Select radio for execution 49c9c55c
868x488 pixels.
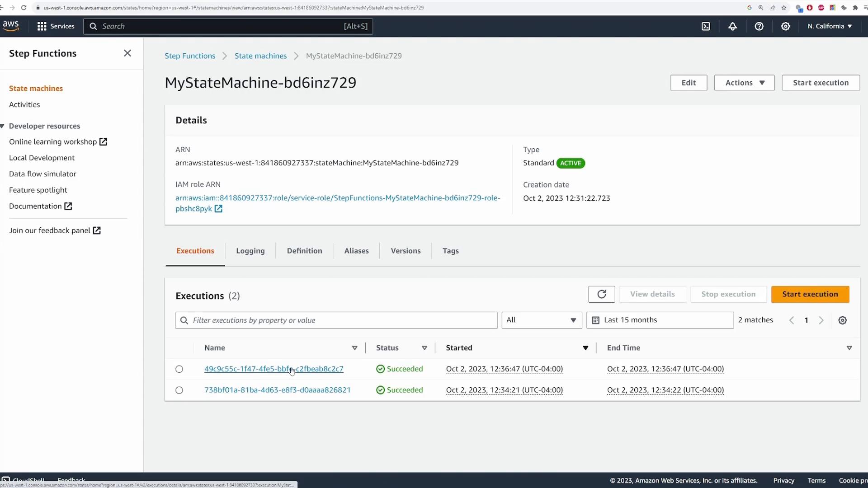click(179, 369)
